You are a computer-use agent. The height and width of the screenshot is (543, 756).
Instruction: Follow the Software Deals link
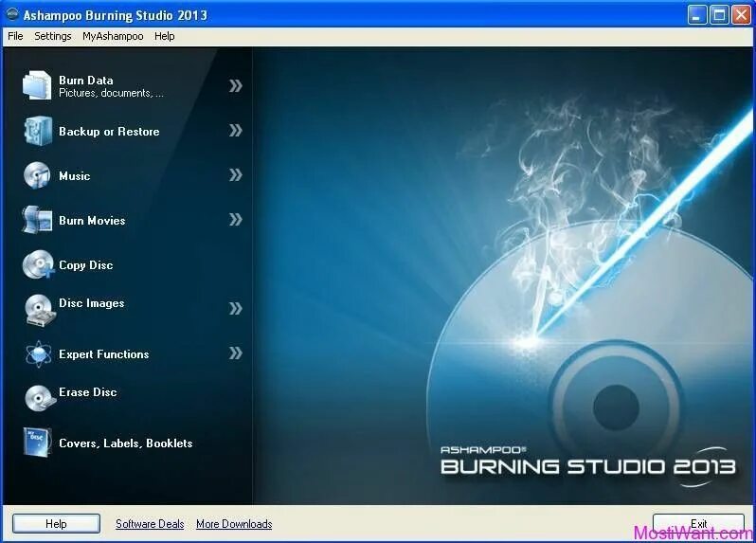click(x=150, y=524)
